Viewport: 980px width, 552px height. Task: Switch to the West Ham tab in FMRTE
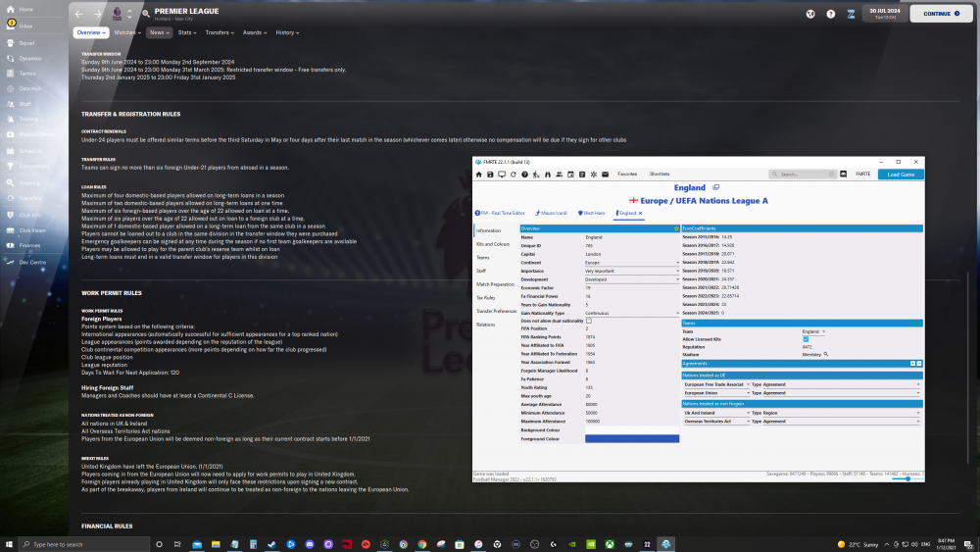[x=591, y=213]
